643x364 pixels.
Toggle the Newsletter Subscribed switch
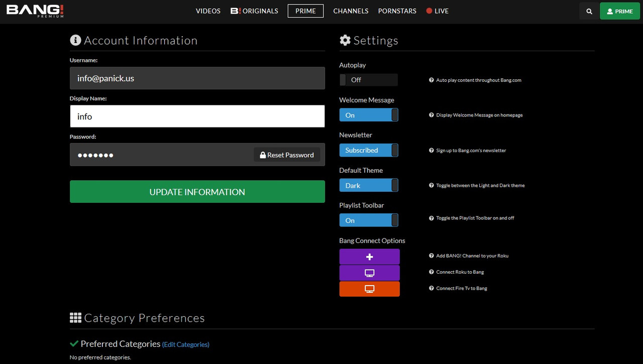368,150
